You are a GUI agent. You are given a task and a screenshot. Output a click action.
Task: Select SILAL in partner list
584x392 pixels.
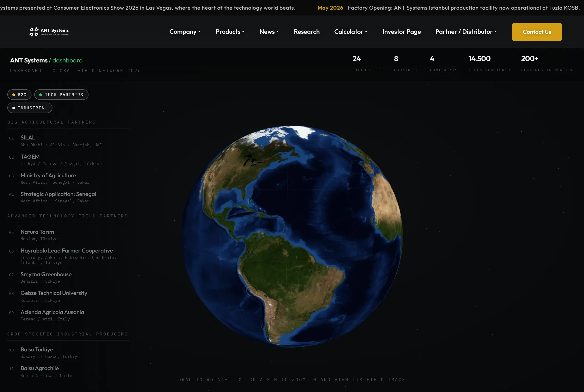click(x=68, y=141)
